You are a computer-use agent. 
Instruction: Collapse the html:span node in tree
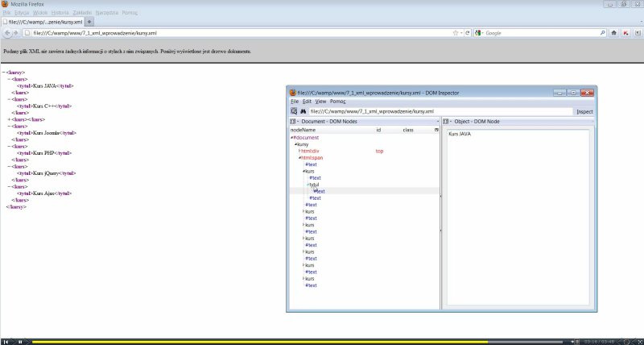click(299, 158)
